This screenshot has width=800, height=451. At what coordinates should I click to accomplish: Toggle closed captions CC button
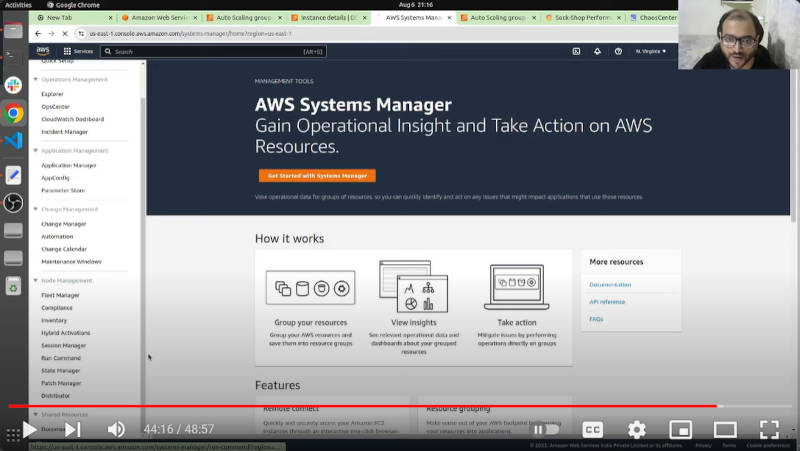(592, 430)
